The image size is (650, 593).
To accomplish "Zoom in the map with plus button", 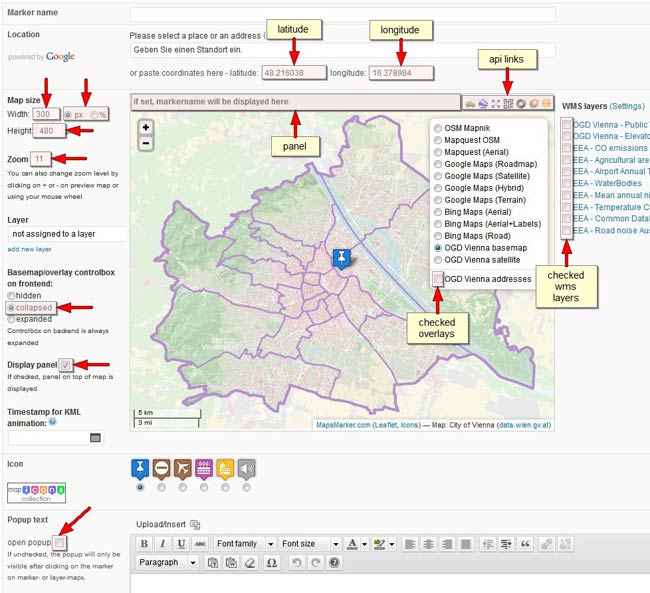I will coord(146,128).
